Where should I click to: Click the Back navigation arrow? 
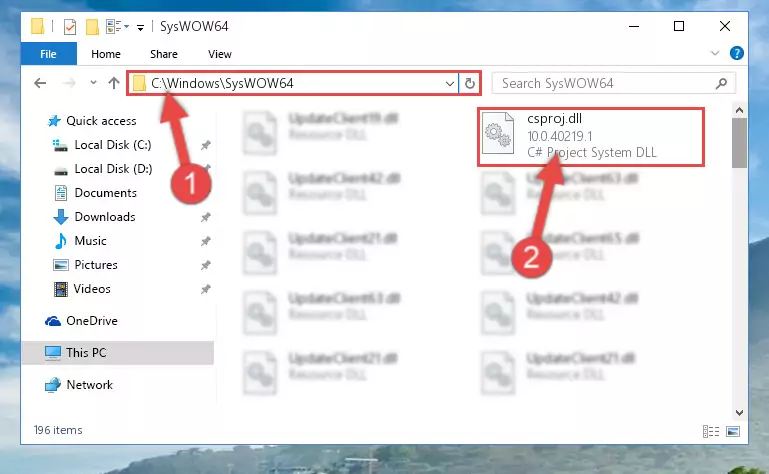pos(40,83)
